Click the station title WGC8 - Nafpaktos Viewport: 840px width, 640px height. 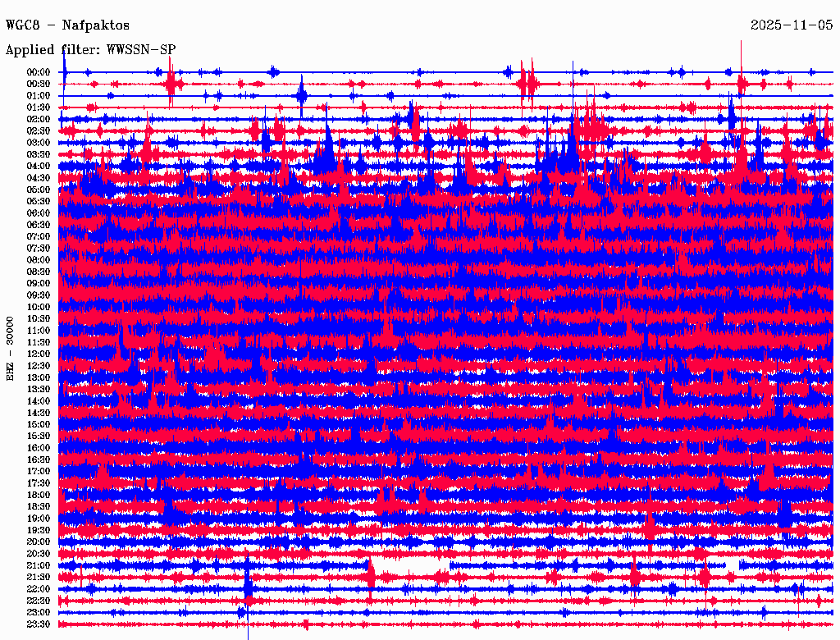coord(67,25)
